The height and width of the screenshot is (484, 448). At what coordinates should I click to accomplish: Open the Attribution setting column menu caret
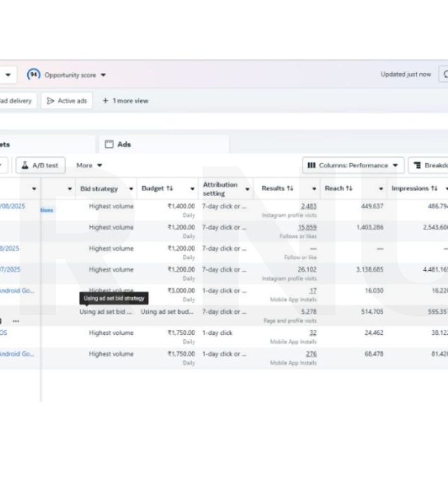[247, 189]
